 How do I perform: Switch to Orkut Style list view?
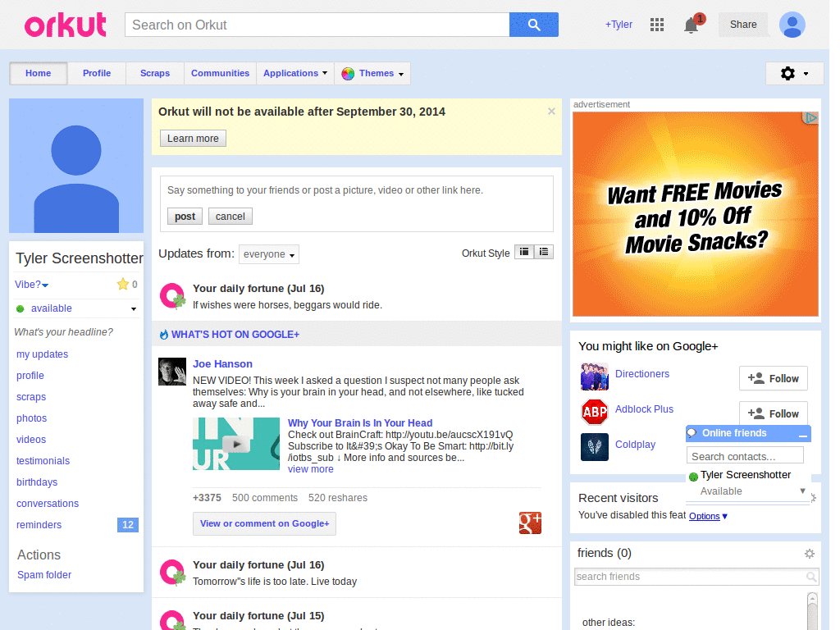(x=544, y=252)
